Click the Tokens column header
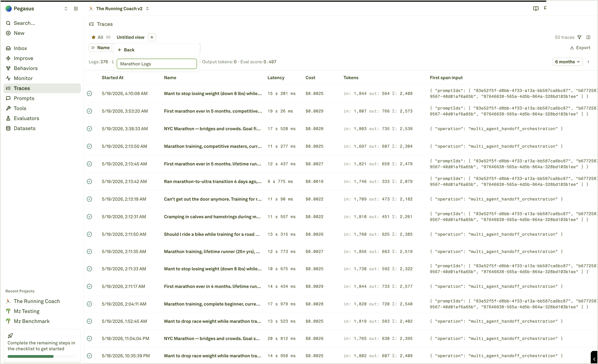Viewport: 598px width, 364px height. tap(351, 78)
